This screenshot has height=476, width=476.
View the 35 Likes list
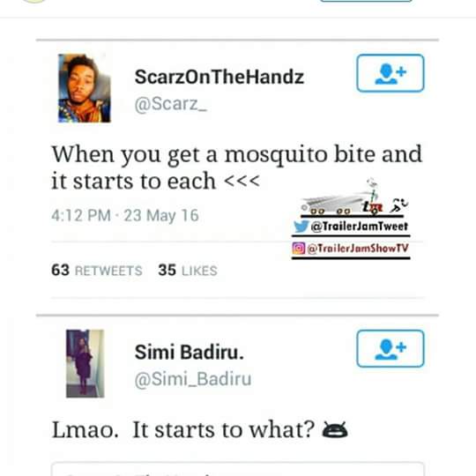pyautogui.click(x=188, y=270)
